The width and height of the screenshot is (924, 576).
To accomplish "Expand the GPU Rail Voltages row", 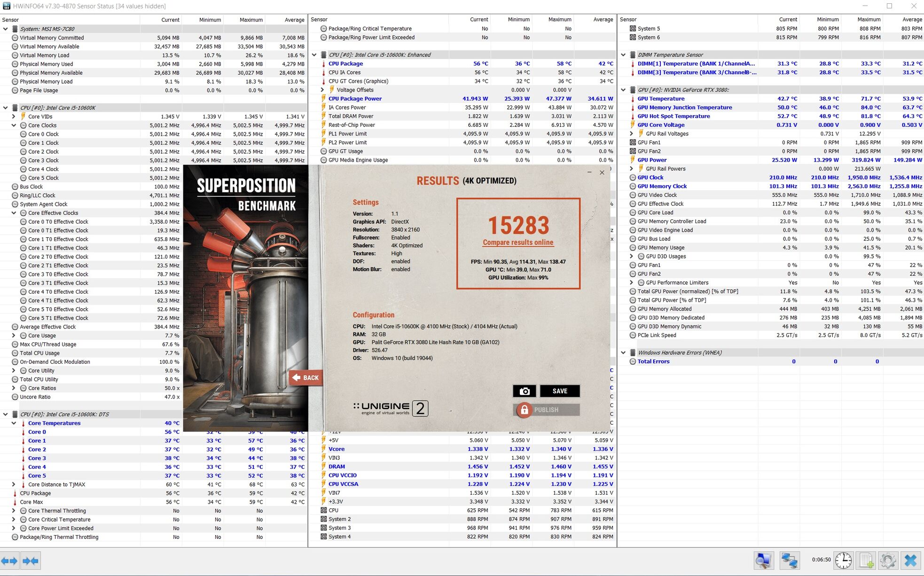I will point(632,134).
